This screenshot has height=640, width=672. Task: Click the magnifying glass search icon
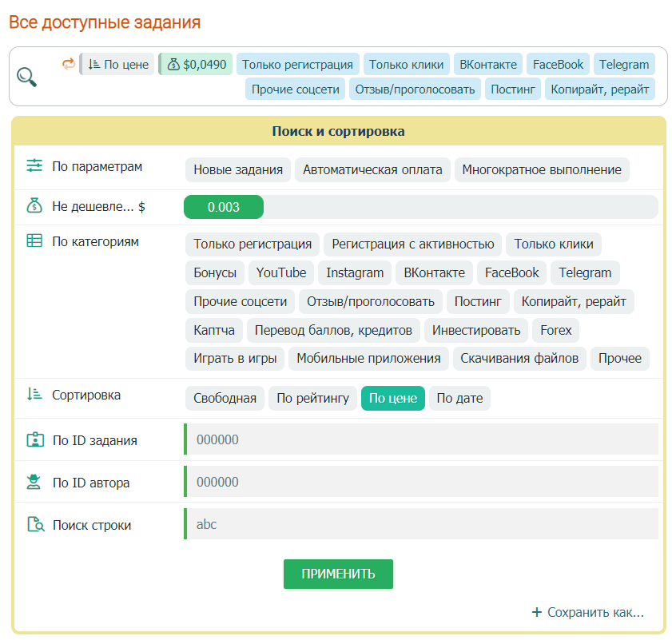[x=26, y=76]
